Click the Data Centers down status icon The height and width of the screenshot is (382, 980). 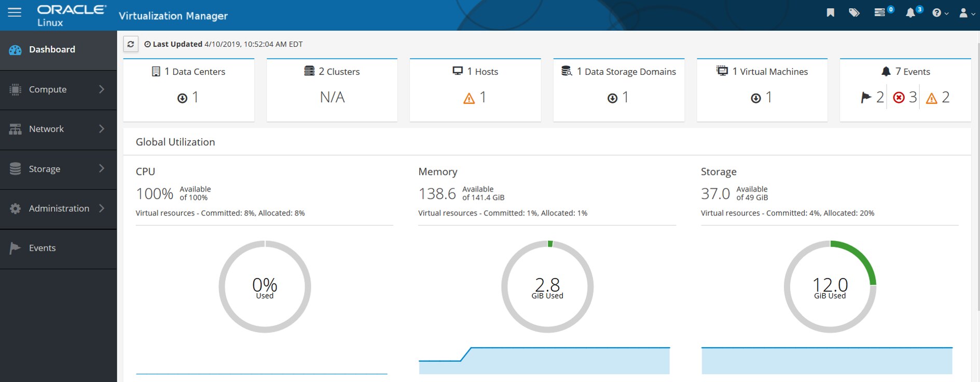tap(182, 98)
